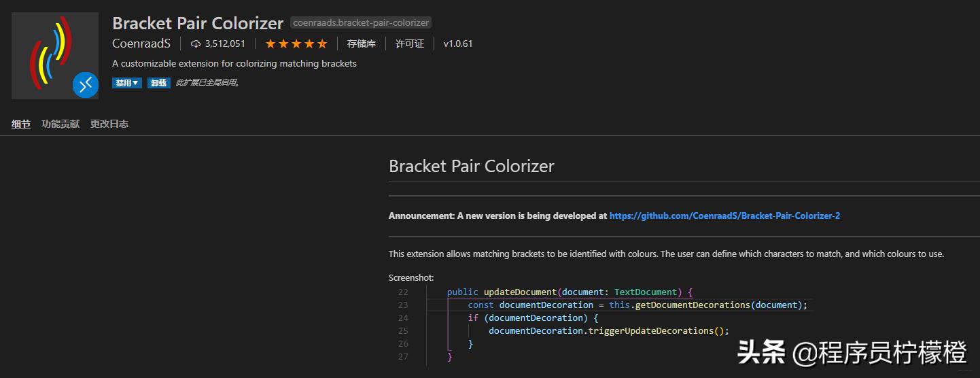Viewport: 980px width, 378px height.
Task: Click the Screenshot: label
Action: [x=411, y=277]
